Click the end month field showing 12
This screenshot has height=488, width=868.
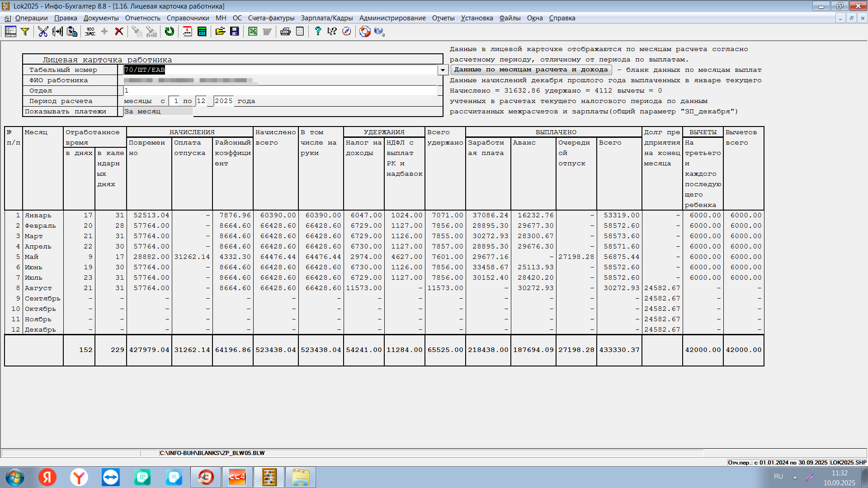tap(201, 101)
